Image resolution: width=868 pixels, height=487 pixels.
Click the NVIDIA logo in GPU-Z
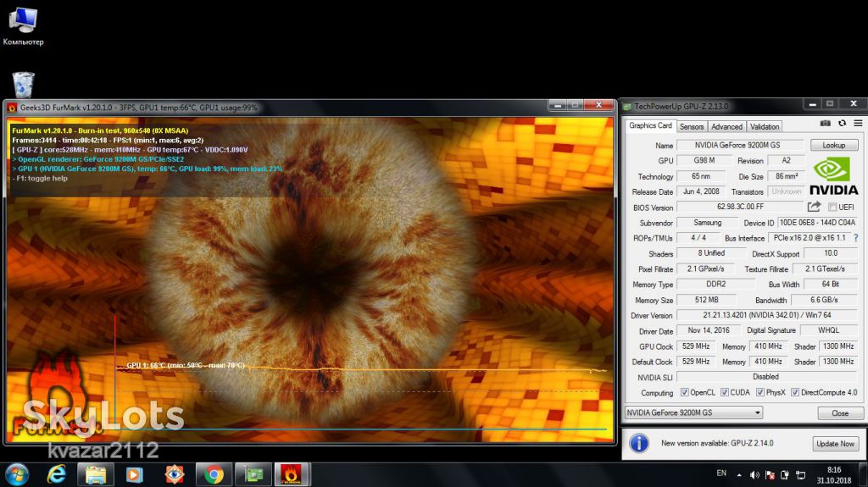point(834,176)
